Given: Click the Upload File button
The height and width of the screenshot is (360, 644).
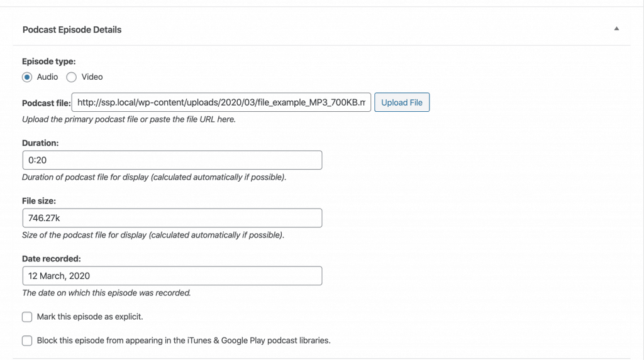Looking at the screenshot, I should (402, 102).
